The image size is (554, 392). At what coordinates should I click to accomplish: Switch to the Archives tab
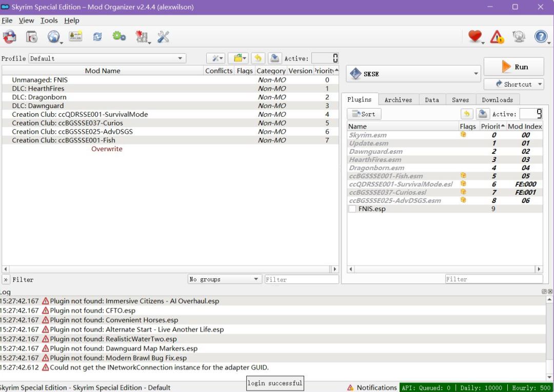[x=398, y=100]
